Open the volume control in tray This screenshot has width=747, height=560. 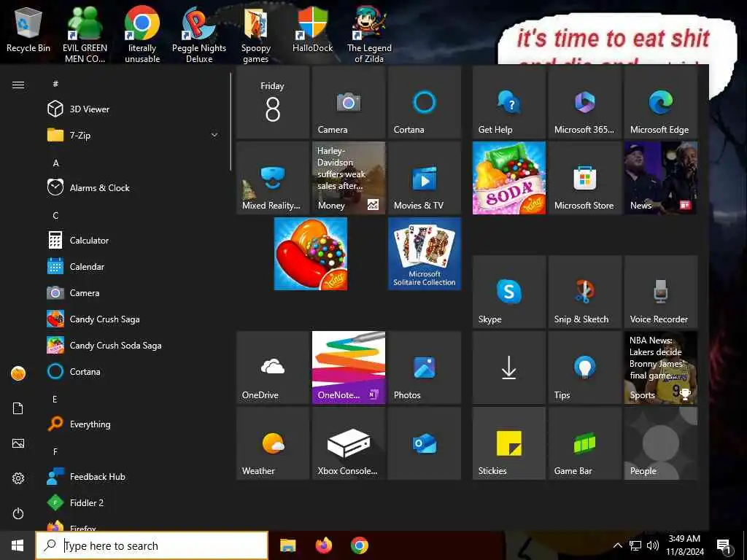(653, 545)
